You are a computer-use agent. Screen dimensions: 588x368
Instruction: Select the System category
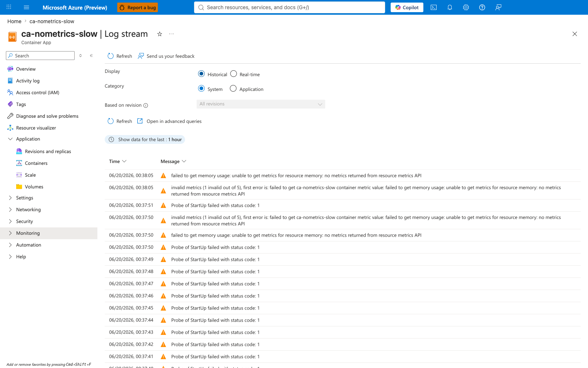pyautogui.click(x=201, y=88)
